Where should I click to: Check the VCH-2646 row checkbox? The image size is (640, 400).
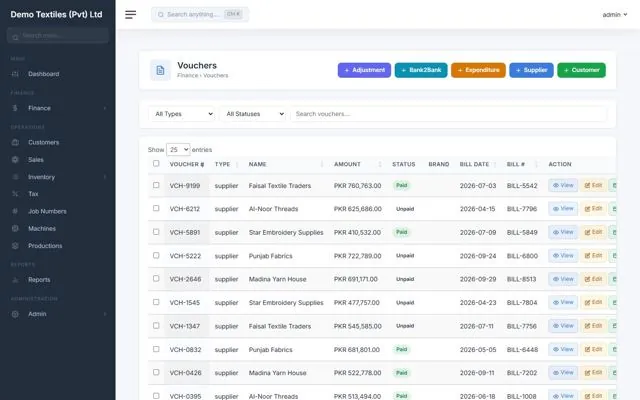point(156,278)
